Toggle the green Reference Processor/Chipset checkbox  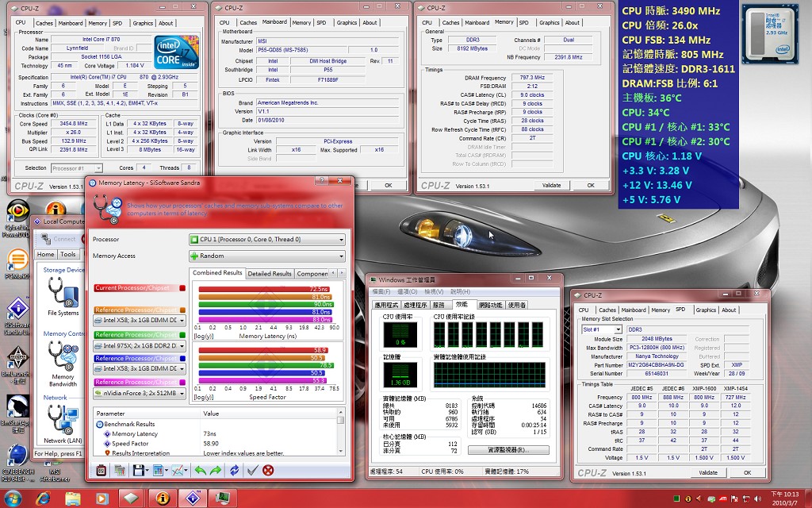(x=182, y=335)
